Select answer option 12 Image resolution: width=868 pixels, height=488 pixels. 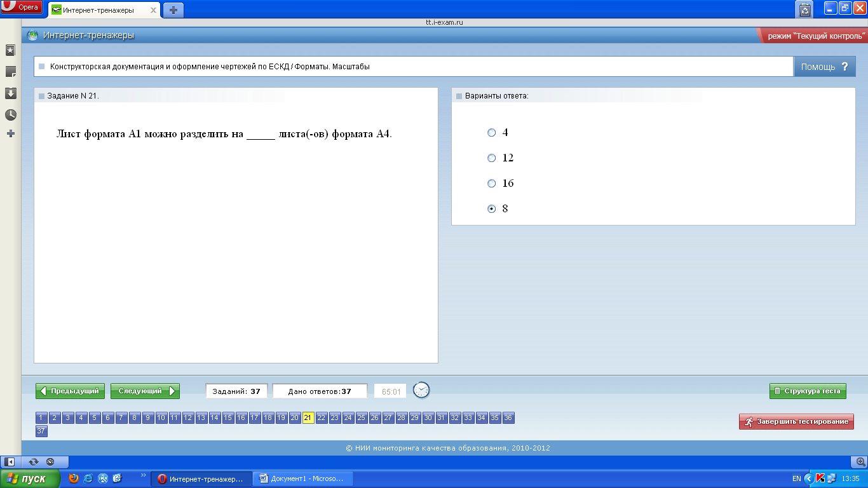(x=491, y=158)
